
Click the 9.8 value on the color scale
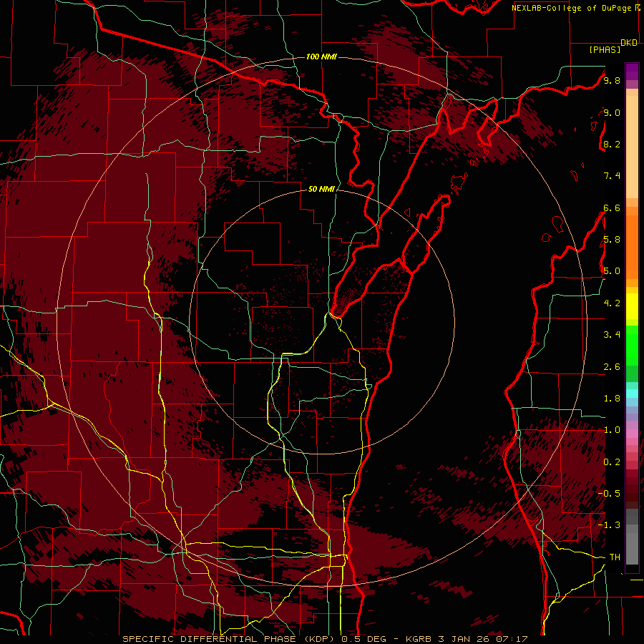coord(612,81)
